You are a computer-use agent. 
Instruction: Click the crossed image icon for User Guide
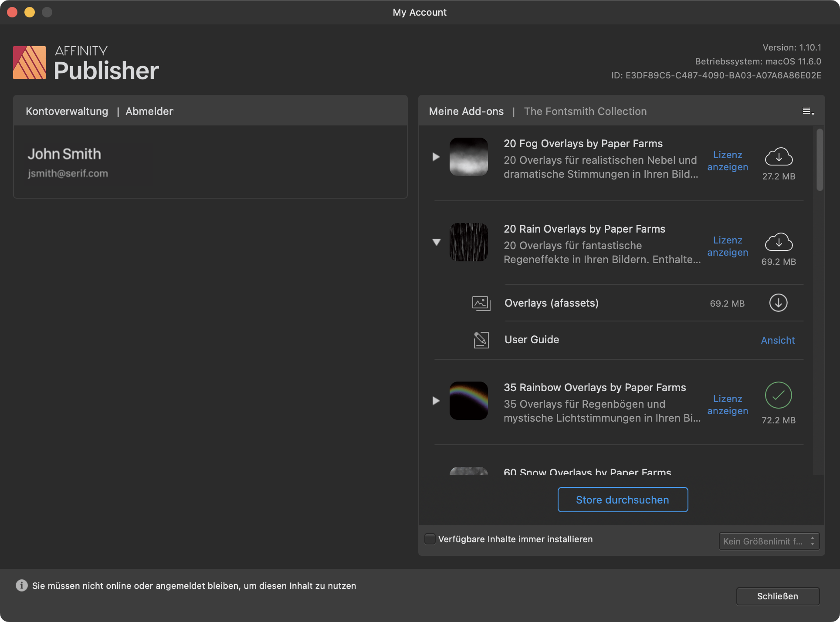pos(481,338)
